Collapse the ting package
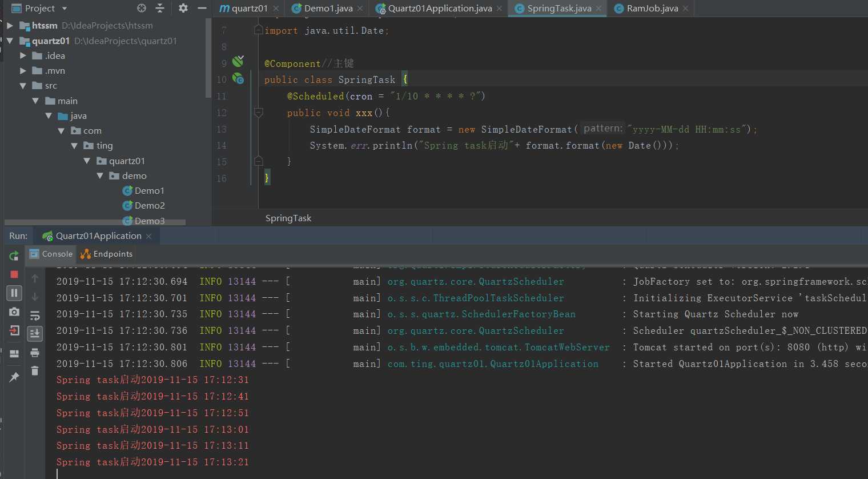Viewport: 868px width, 479px height. (x=74, y=146)
